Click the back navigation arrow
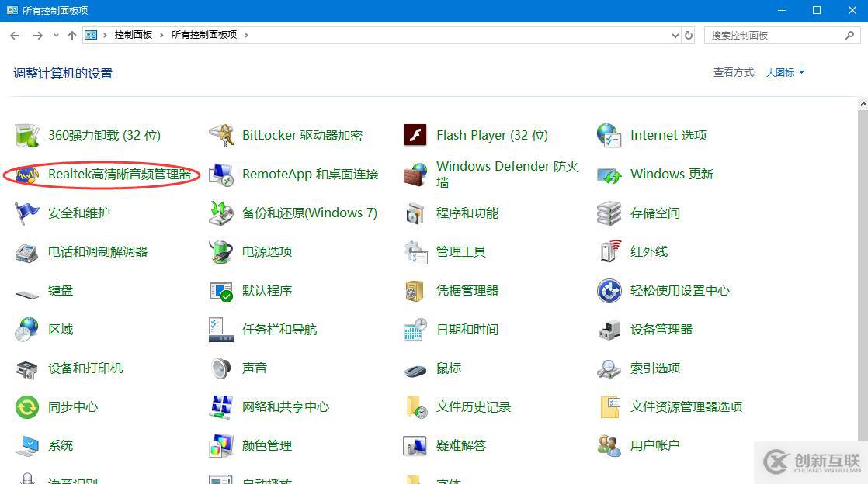 pos(14,35)
